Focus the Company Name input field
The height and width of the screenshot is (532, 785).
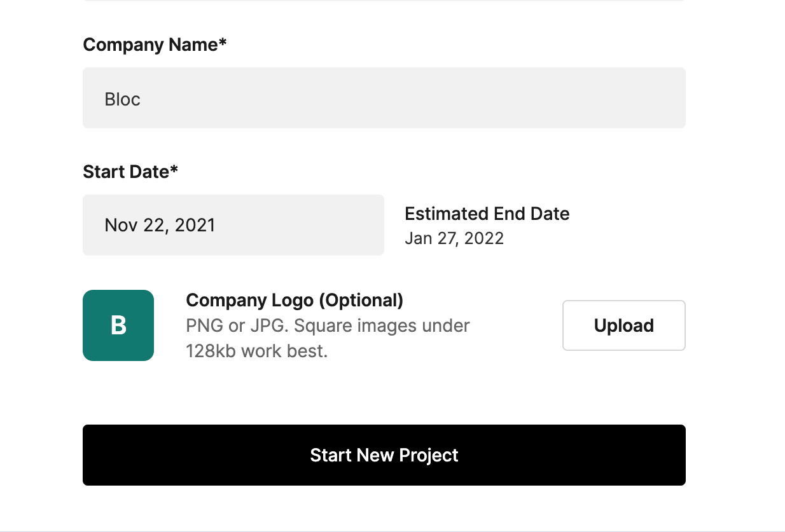[x=384, y=99]
